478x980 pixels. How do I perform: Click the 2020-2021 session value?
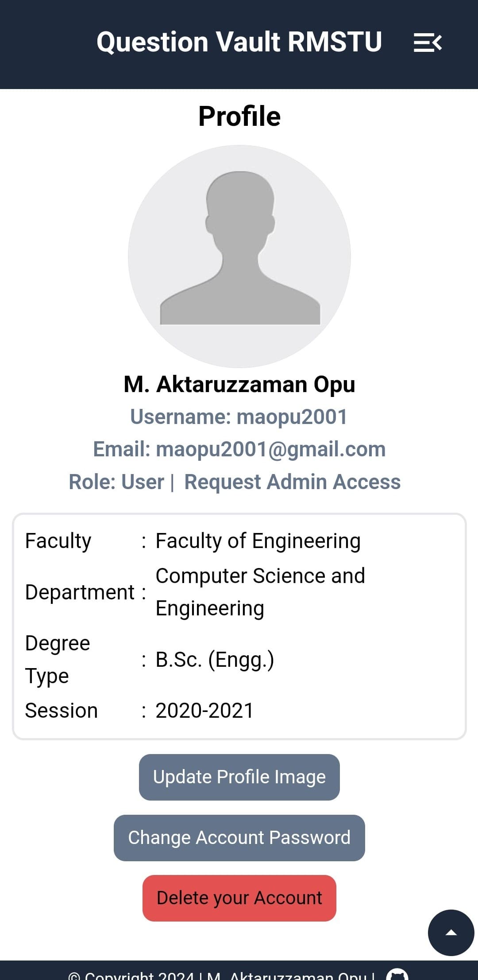(x=204, y=711)
